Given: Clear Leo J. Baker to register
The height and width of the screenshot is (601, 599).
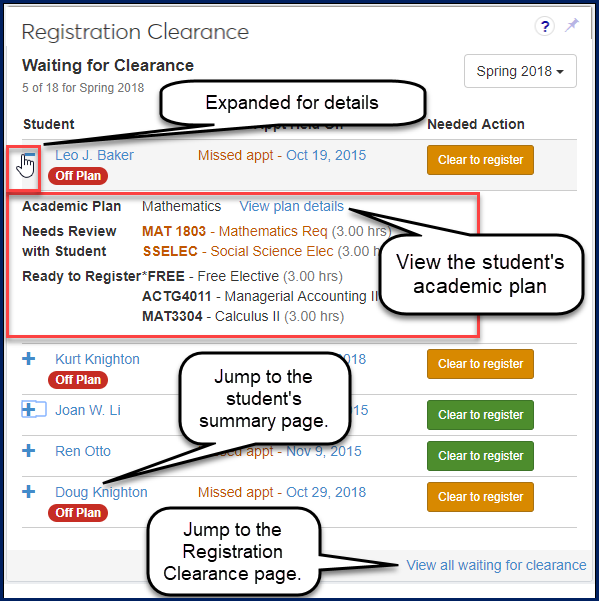Looking at the screenshot, I should point(480,160).
